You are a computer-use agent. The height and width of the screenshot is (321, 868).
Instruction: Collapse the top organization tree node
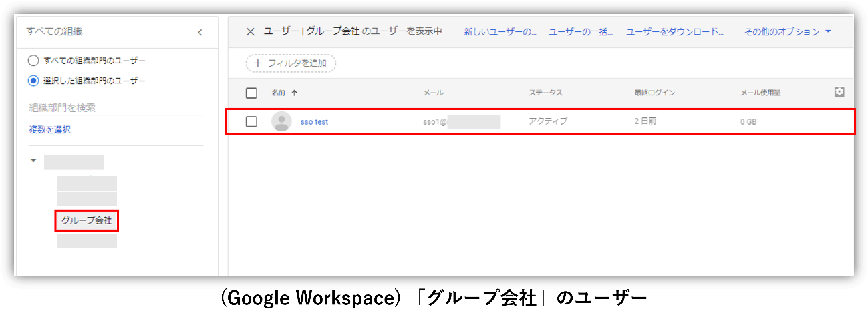click(33, 161)
